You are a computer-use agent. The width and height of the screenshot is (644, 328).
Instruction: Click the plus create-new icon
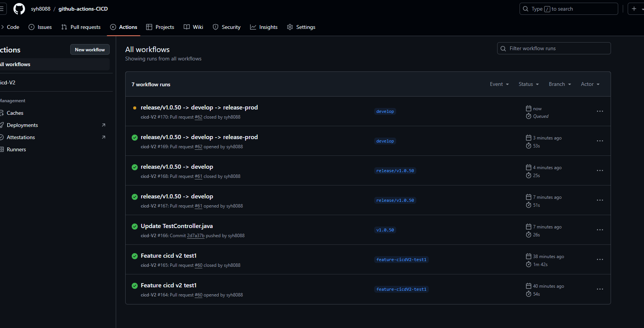click(x=634, y=9)
